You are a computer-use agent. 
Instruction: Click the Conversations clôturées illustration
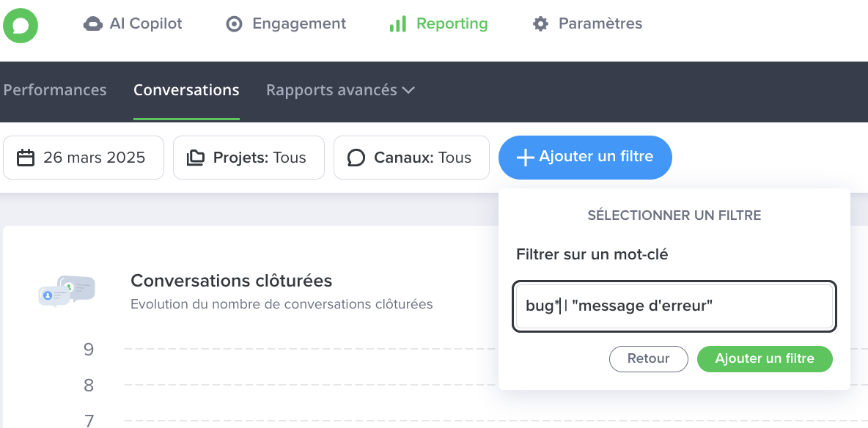(x=67, y=291)
